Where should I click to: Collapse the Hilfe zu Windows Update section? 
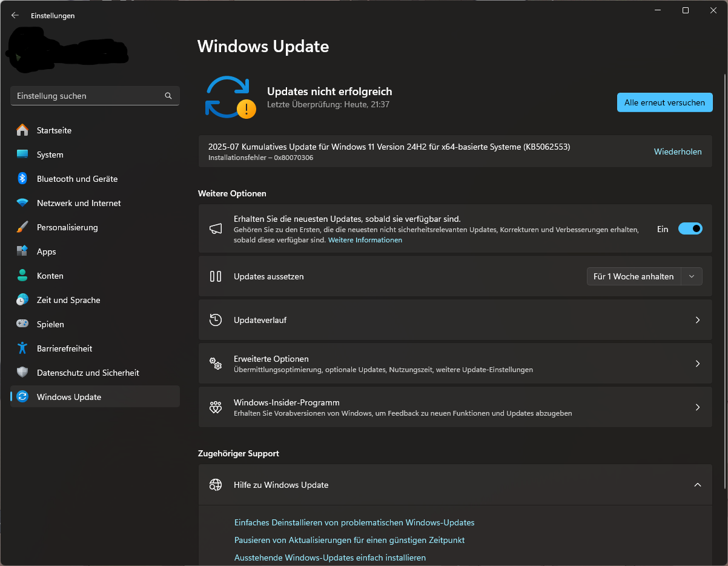click(698, 485)
